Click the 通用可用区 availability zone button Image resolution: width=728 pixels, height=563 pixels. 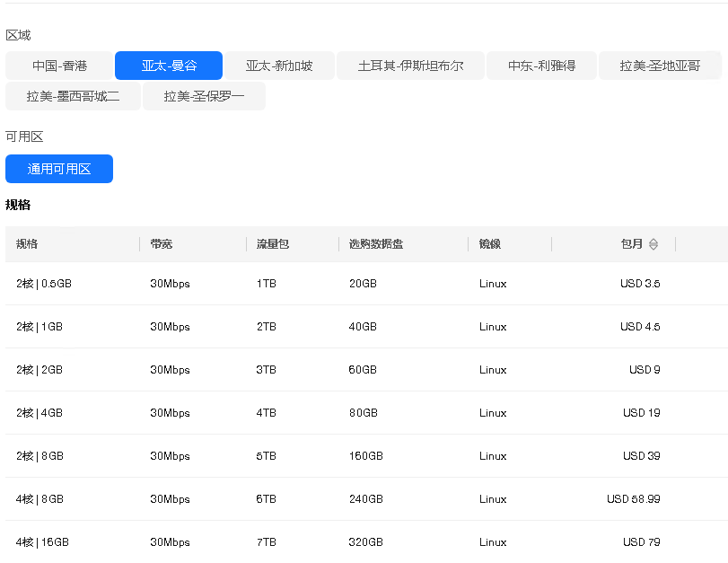point(59,169)
